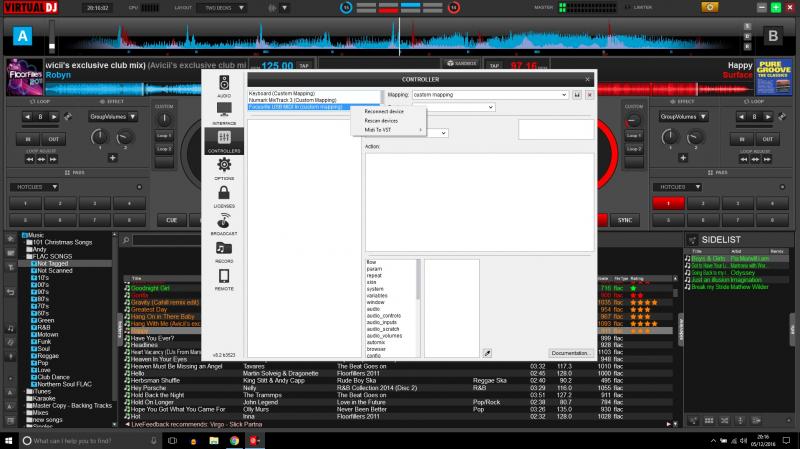Click the SANDBOX button

[461, 64]
